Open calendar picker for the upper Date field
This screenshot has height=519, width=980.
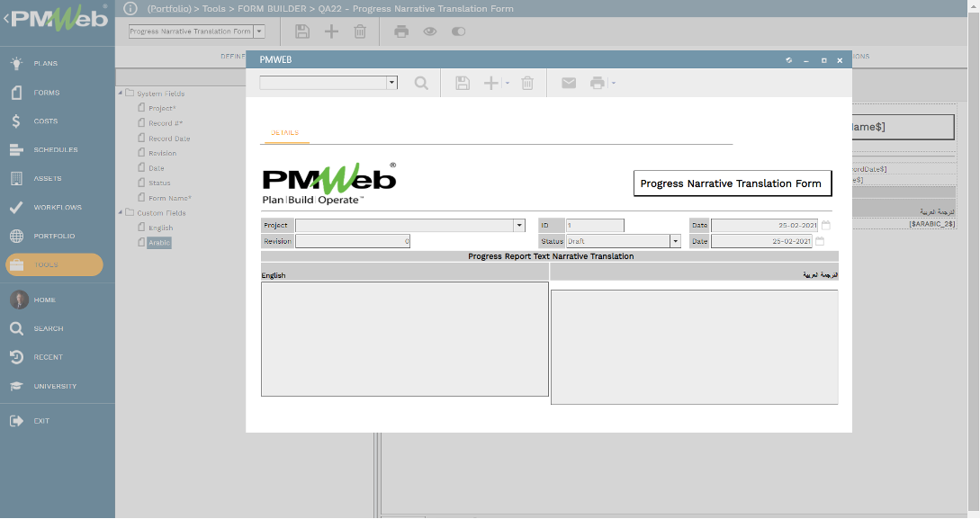826,225
